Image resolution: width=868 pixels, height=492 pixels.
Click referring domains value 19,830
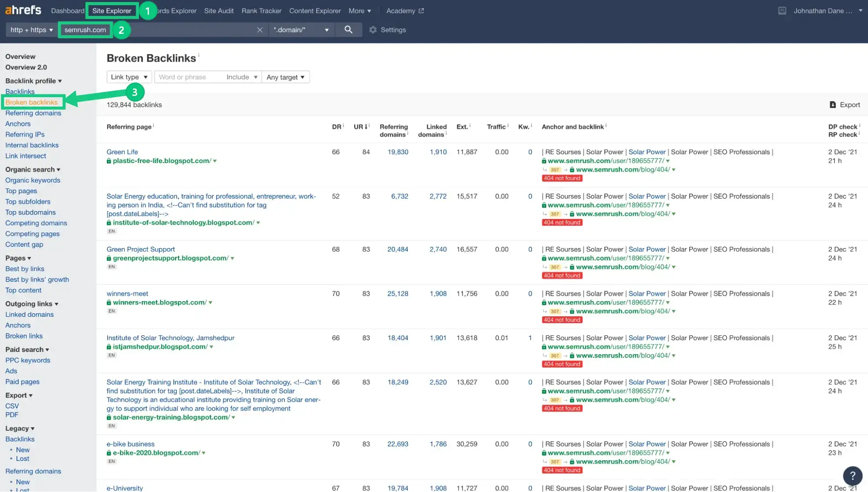(398, 152)
